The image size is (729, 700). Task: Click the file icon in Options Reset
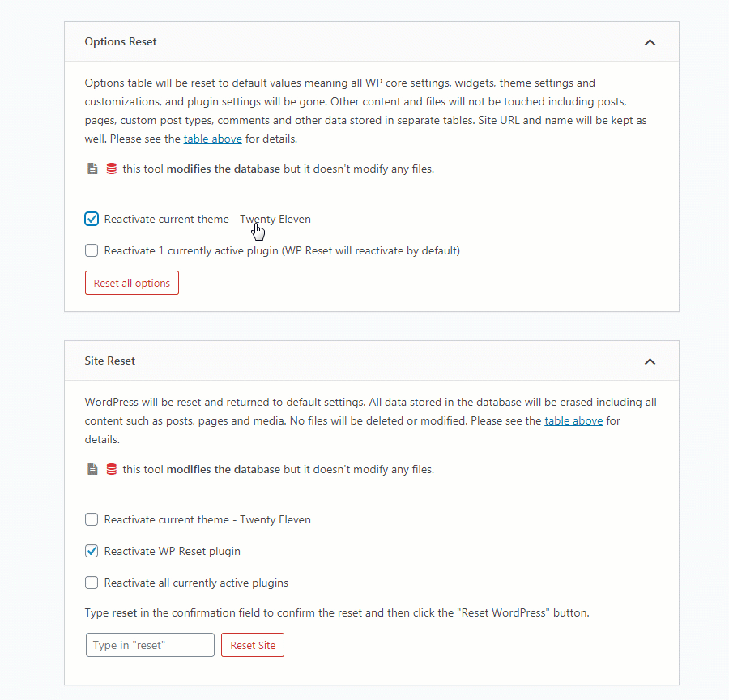(x=92, y=169)
